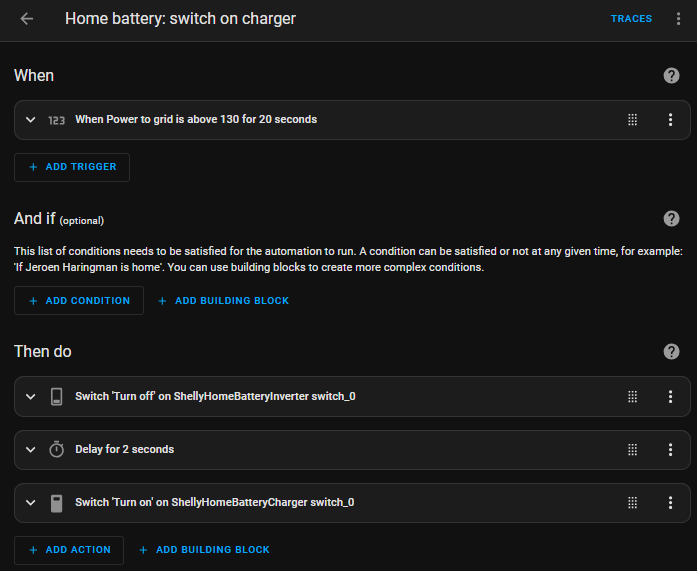This screenshot has width=697, height=571.
Task: Grab the drag handle on Power to grid trigger
Action: coord(632,119)
